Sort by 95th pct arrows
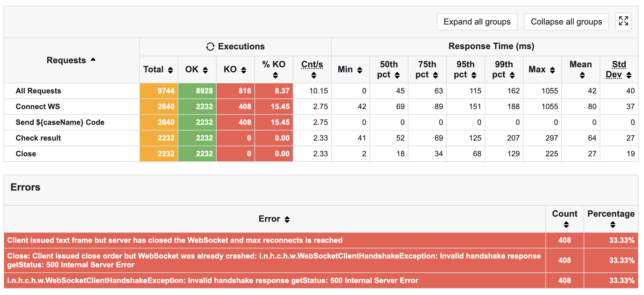This screenshot has height=295, width=644. click(474, 75)
